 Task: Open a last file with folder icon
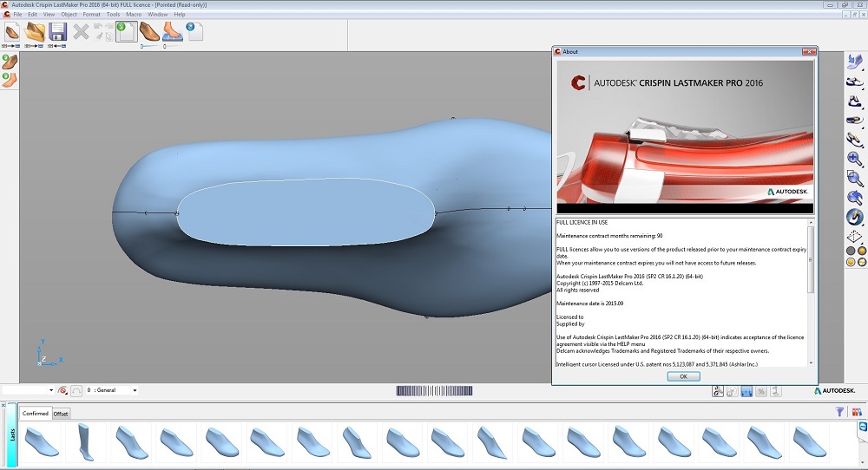[36, 32]
